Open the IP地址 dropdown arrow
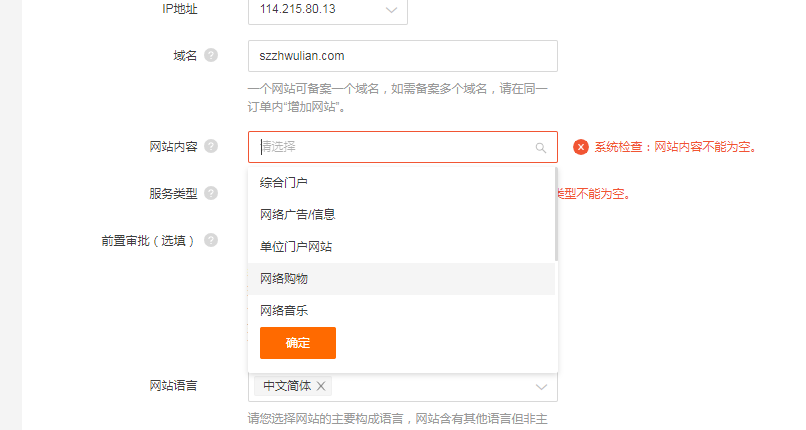The image size is (806, 430). pos(391,10)
